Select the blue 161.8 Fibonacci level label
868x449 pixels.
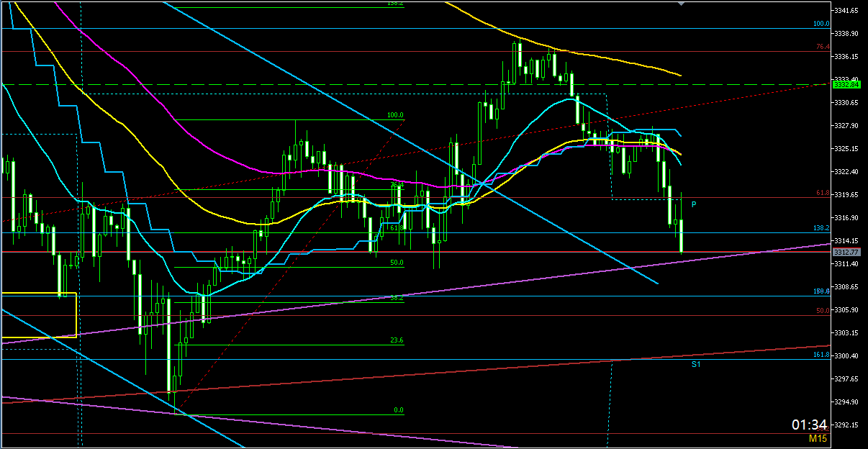821,355
